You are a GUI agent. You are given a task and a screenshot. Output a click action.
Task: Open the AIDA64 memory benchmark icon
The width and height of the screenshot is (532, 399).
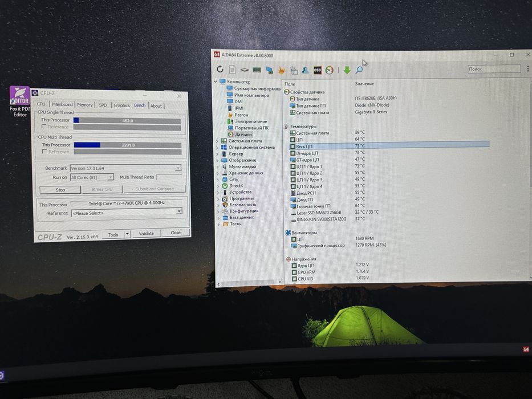[x=257, y=70]
